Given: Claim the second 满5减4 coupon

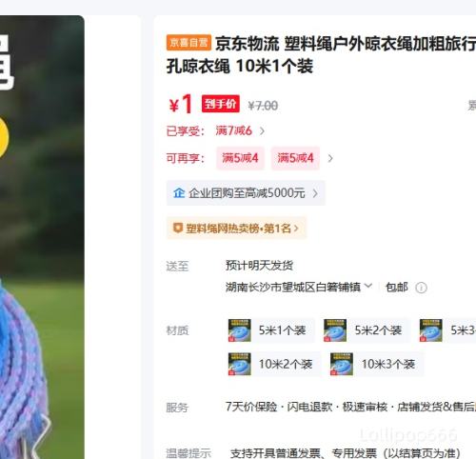Looking at the screenshot, I should [295, 158].
